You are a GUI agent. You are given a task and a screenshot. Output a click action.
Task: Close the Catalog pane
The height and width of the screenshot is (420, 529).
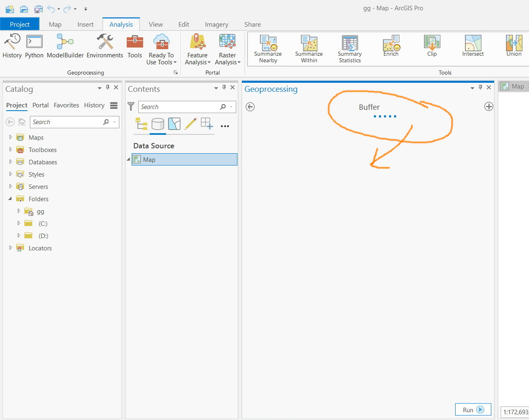pyautogui.click(x=116, y=87)
